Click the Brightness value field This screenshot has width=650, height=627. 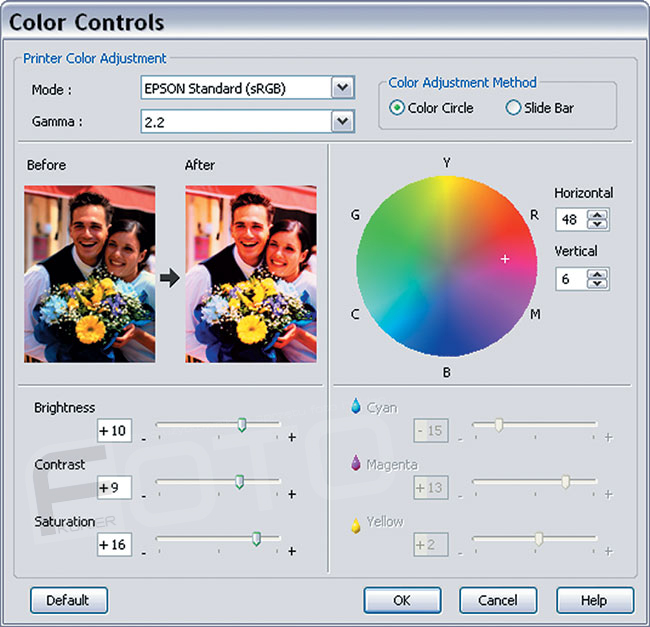(115, 430)
